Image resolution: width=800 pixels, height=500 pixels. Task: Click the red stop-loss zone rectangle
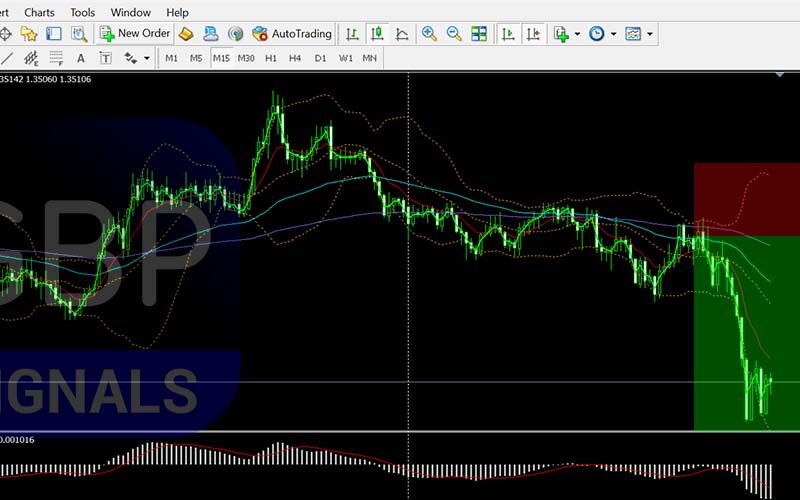click(x=747, y=199)
